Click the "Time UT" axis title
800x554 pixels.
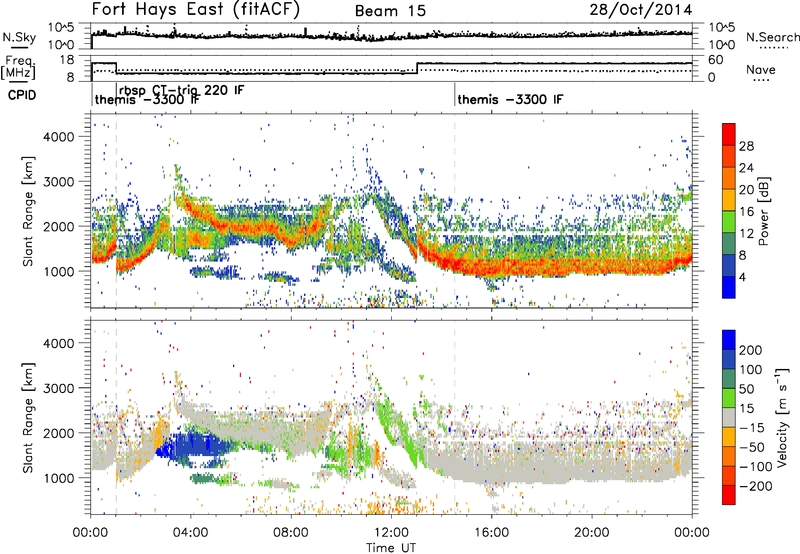coord(391,548)
